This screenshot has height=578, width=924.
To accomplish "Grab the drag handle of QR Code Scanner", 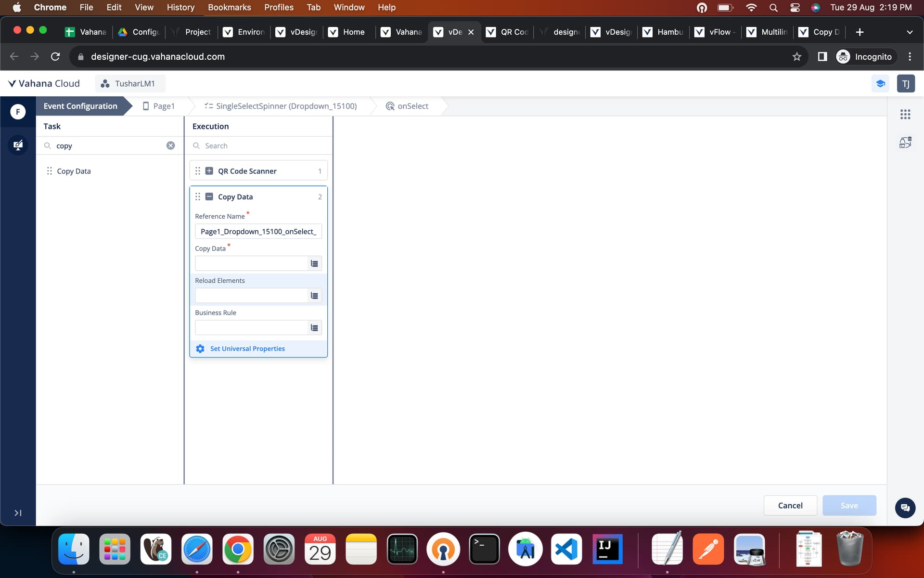I will [x=198, y=171].
